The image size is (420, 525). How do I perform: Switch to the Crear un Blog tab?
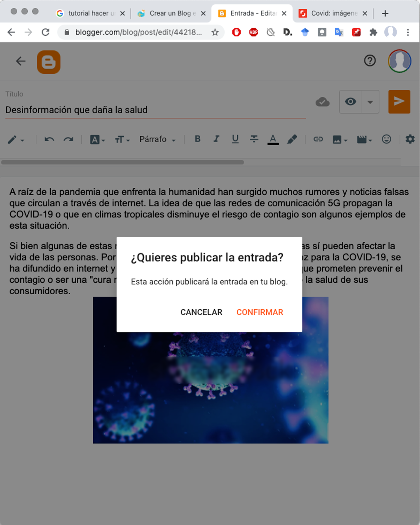[x=170, y=13]
